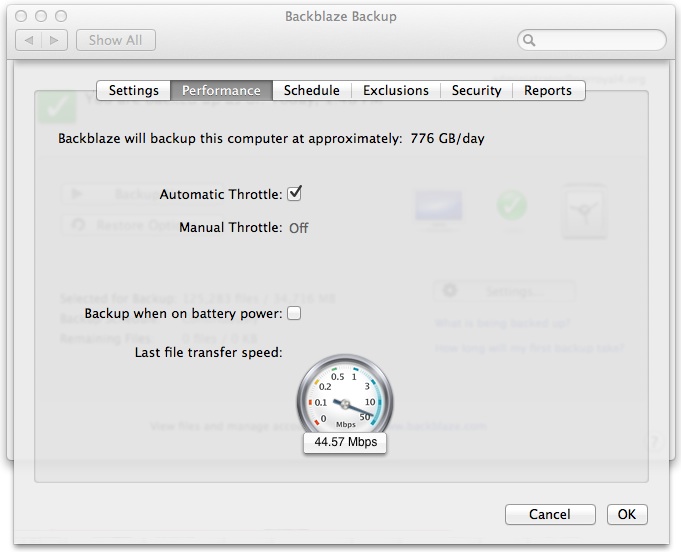Click the Last file transfer speed label
The width and height of the screenshot is (681, 552).
click(208, 352)
